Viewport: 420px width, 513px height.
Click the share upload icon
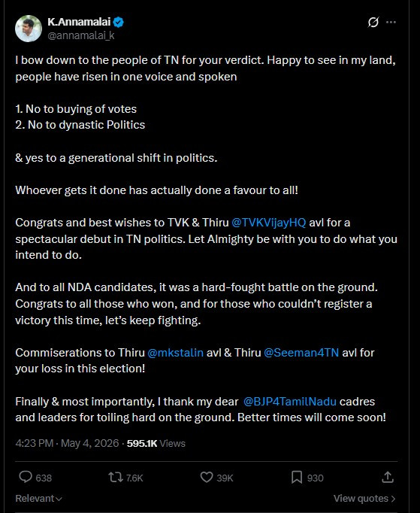click(x=388, y=477)
